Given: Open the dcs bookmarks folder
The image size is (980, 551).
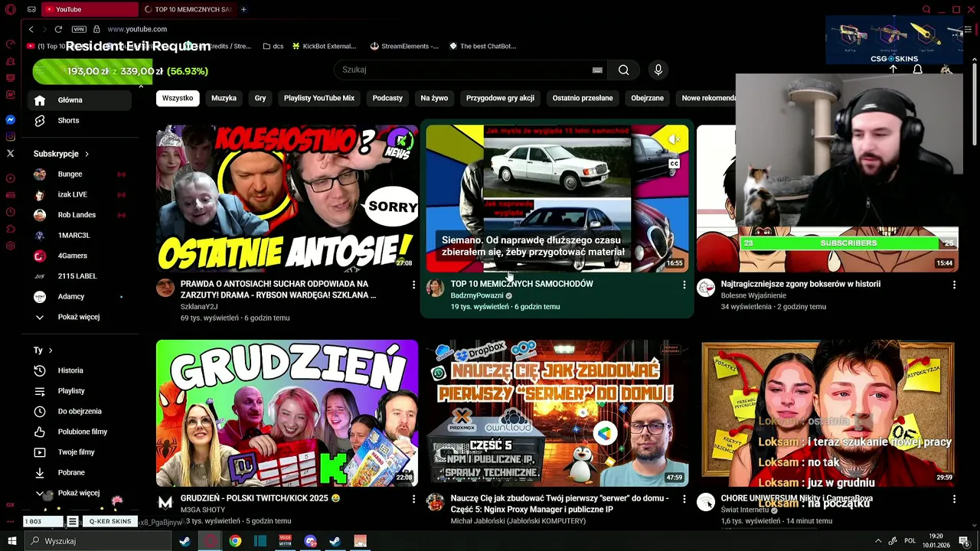Looking at the screenshot, I should click(x=273, y=46).
